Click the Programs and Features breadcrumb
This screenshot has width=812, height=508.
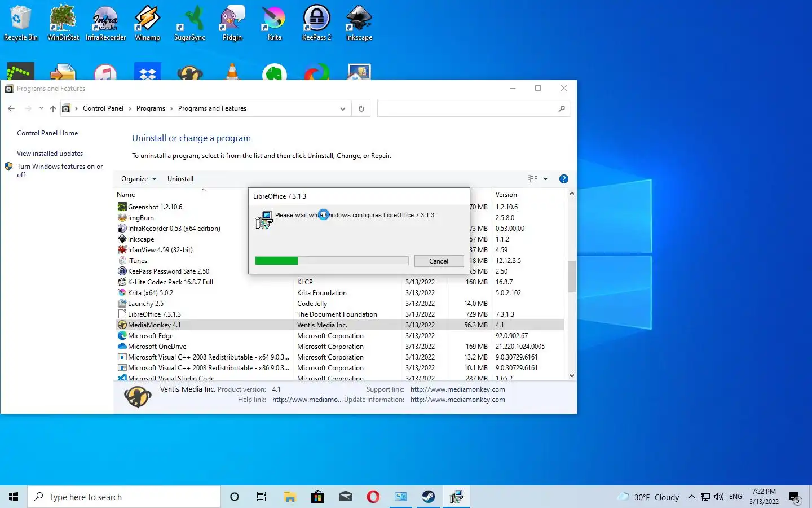[x=212, y=108]
